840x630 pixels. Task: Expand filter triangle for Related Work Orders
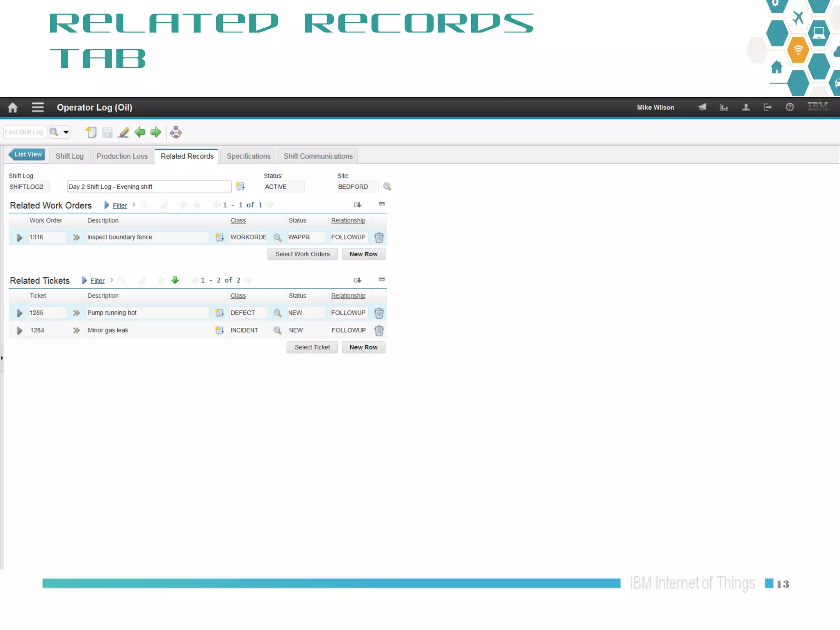click(107, 205)
